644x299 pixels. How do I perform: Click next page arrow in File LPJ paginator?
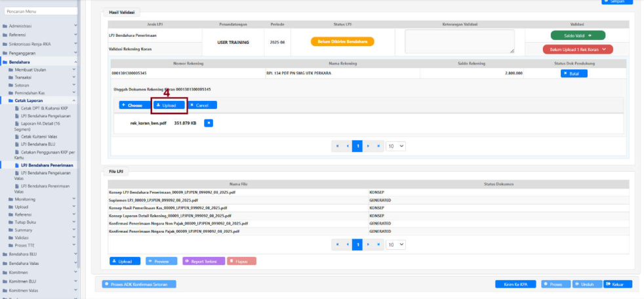point(369,245)
